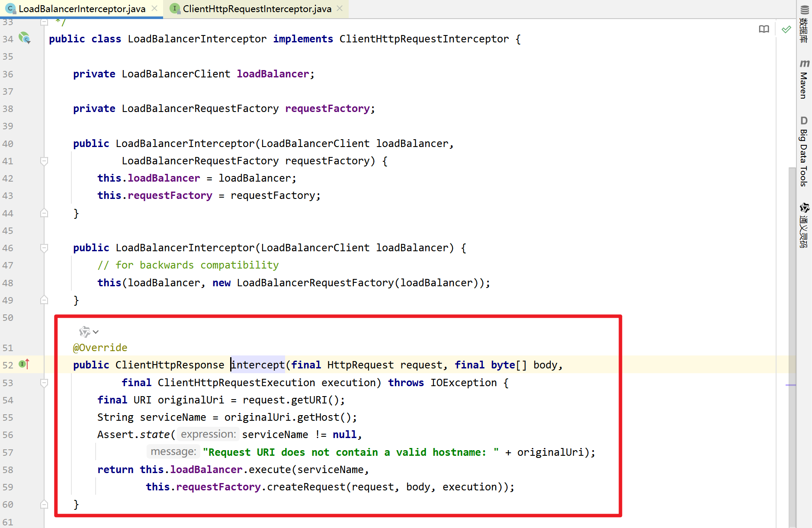Click the marker stripe in the error gutter
This screenshot has height=528, width=812.
[x=790, y=385]
